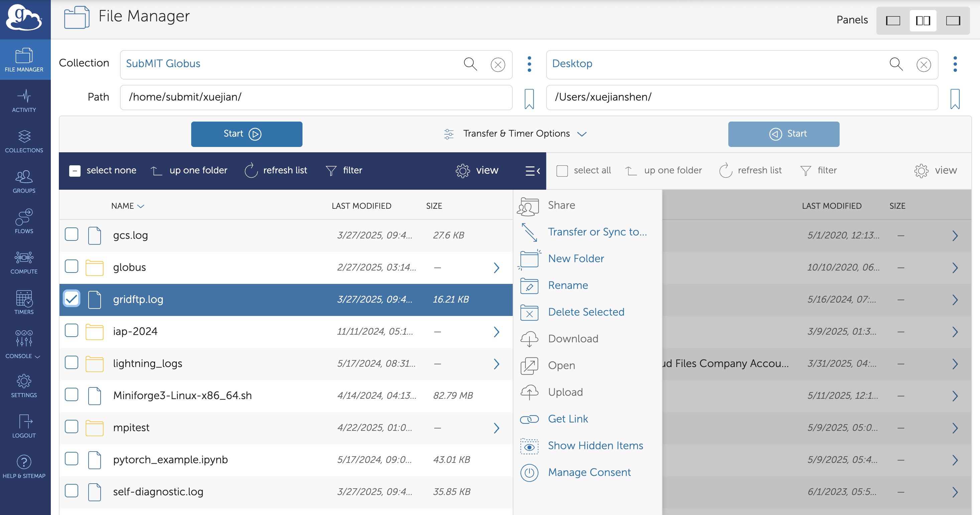This screenshot has height=515, width=980.
Task: Refresh the right panel file list
Action: (750, 171)
